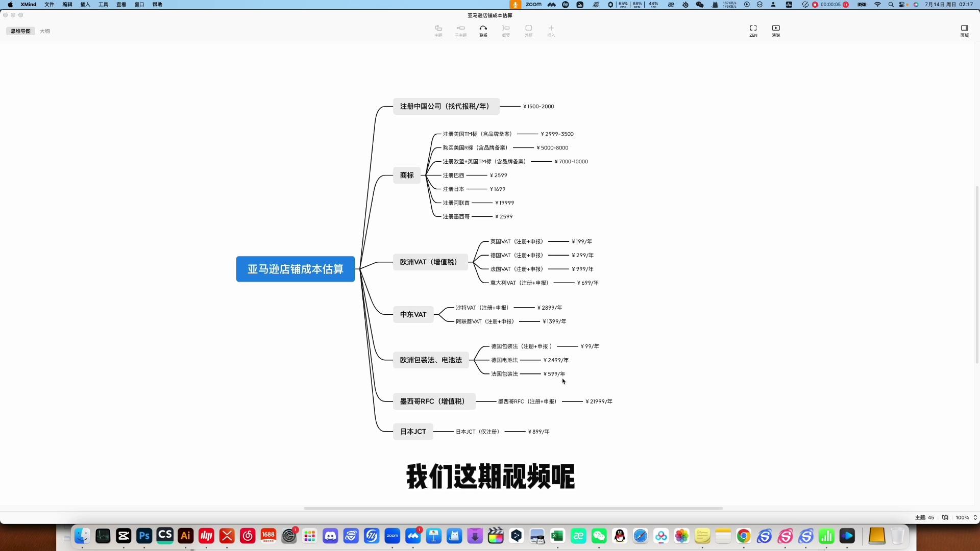Open the 工具 menu
The width and height of the screenshot is (980, 551).
pyautogui.click(x=103, y=5)
